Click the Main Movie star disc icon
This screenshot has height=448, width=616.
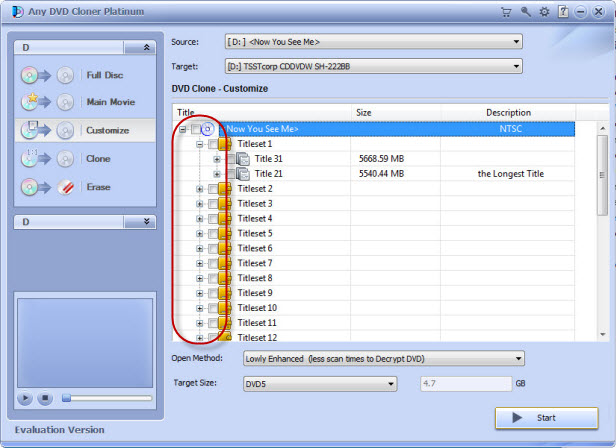[x=29, y=102]
